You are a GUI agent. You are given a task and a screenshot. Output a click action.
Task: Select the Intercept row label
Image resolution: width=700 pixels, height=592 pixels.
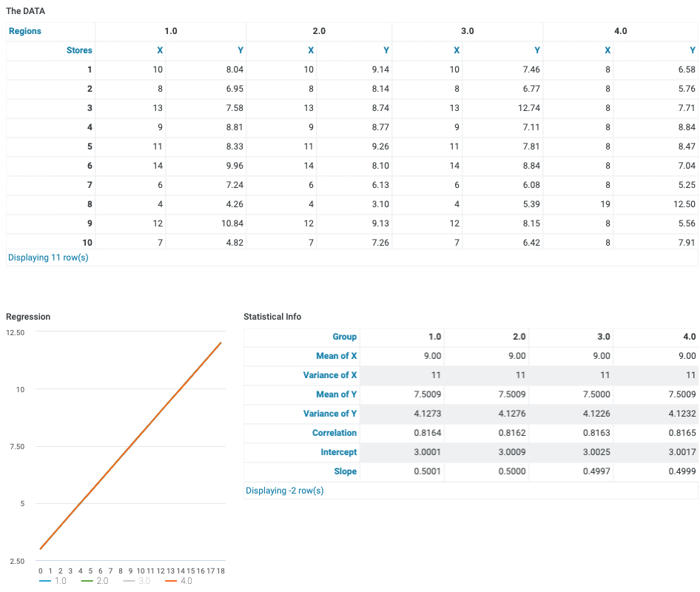coord(338,452)
